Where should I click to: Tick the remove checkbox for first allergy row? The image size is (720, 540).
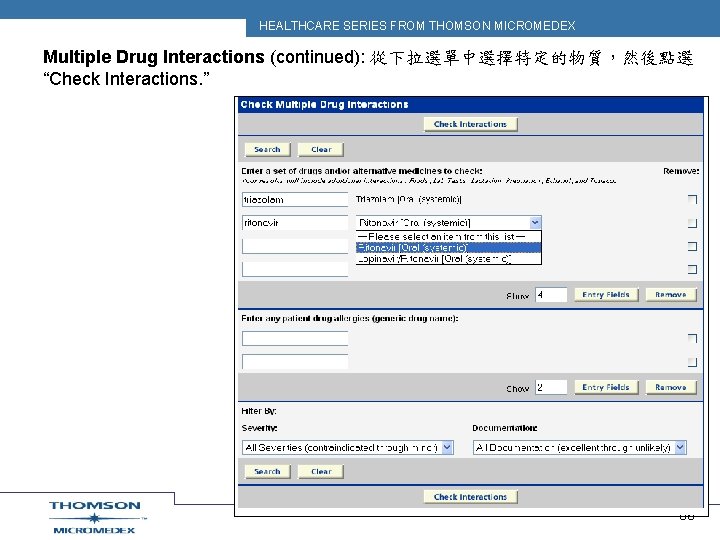[x=692, y=339]
